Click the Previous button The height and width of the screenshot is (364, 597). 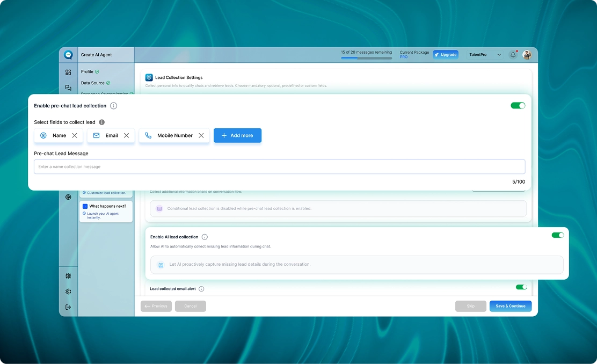(156, 306)
